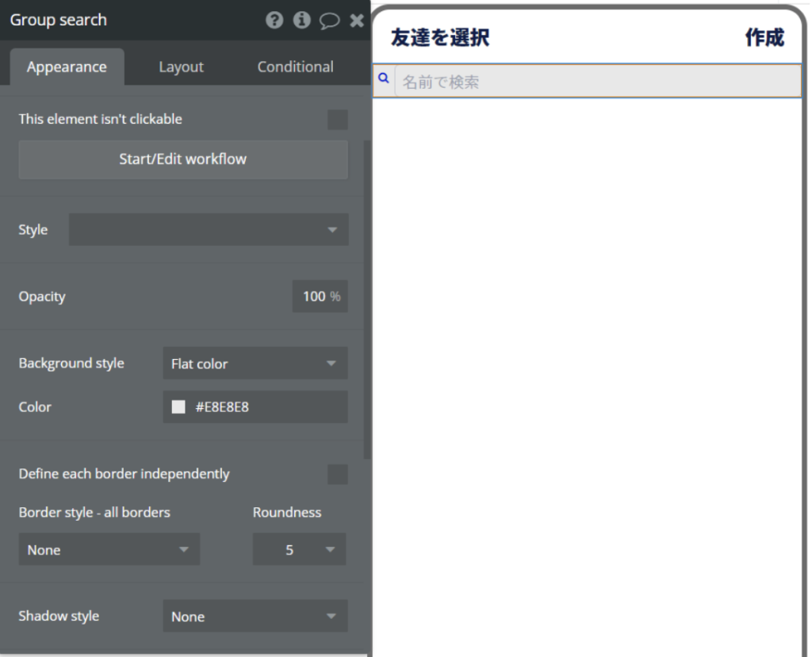This screenshot has height=657, width=812.
Task: Click the magnifier search icon
Action: [383, 78]
